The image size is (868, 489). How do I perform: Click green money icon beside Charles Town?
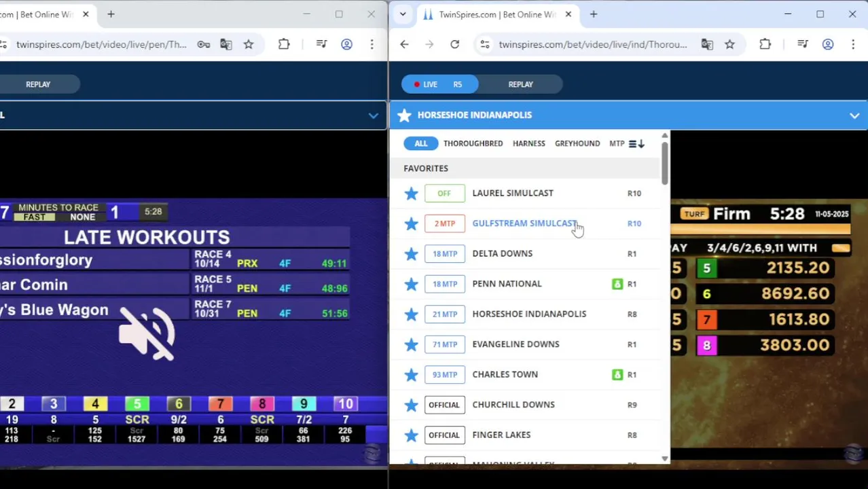[x=617, y=374]
